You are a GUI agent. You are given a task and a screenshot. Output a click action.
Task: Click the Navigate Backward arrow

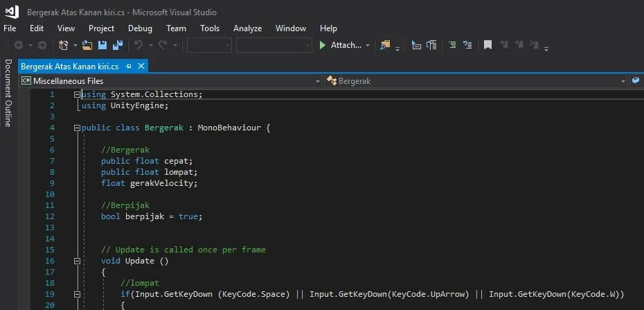19,45
